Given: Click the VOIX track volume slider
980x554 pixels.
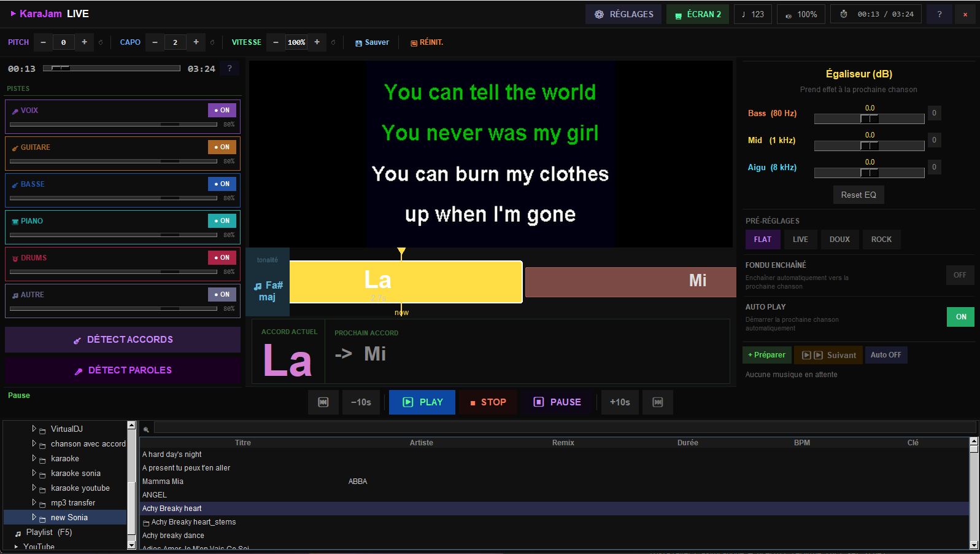Looking at the screenshot, I should click(114, 124).
